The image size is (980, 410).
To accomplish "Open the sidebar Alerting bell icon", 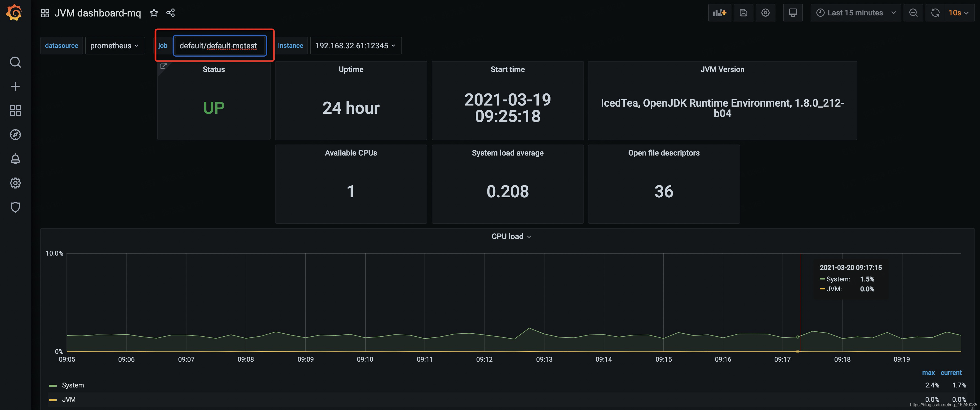I will (x=15, y=159).
